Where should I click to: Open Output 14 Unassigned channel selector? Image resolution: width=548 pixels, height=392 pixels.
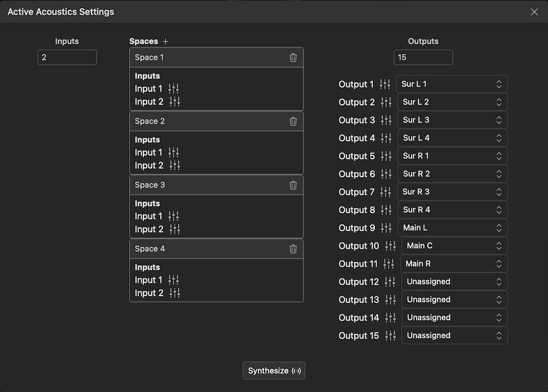tap(454, 318)
